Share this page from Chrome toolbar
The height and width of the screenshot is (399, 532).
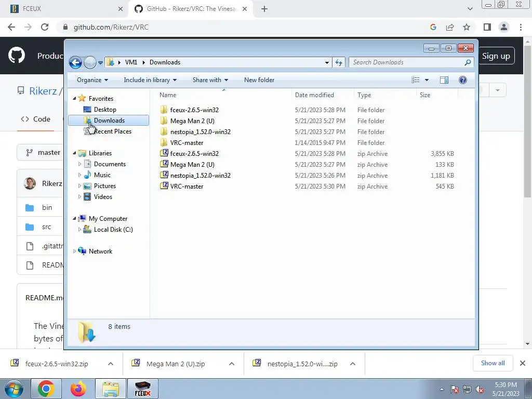[450, 27]
